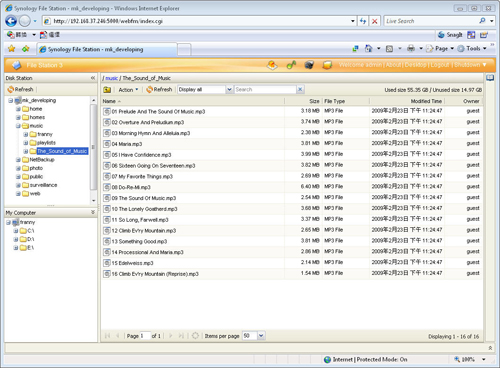Open the Photo Station icon in orange header

coord(272,65)
